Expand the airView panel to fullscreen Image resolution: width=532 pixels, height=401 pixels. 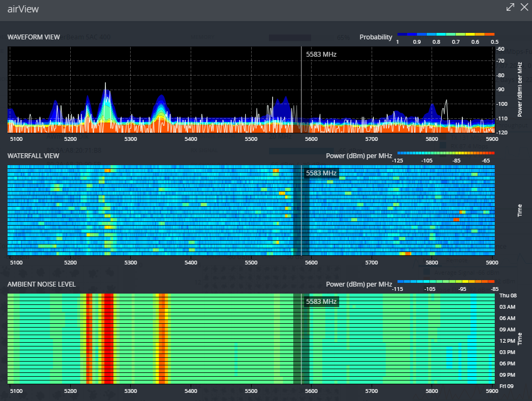point(510,8)
